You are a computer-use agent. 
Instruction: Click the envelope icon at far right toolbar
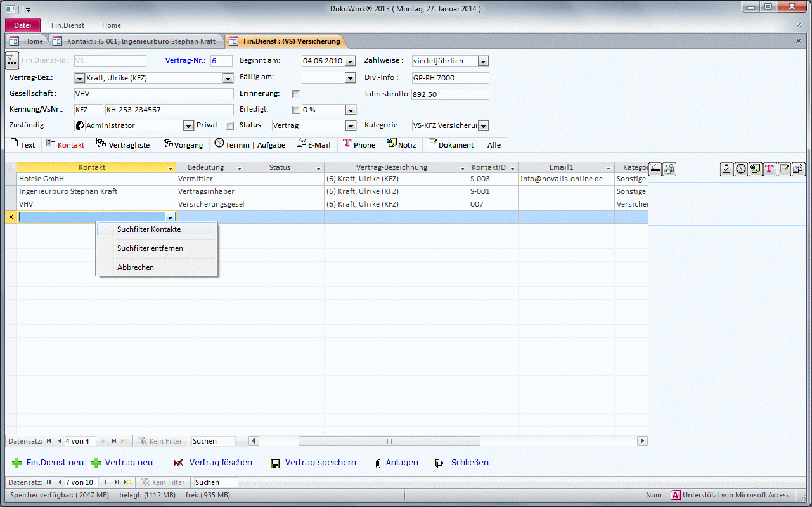798,169
